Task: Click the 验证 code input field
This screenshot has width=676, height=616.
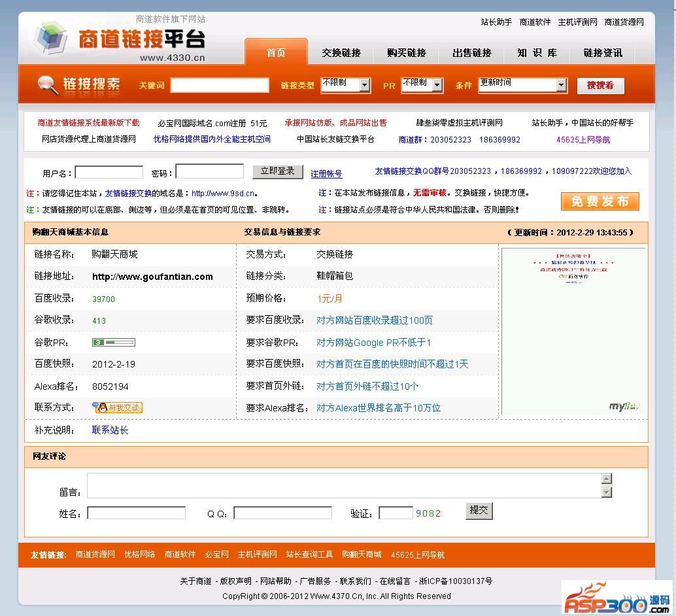Action: tap(396, 513)
